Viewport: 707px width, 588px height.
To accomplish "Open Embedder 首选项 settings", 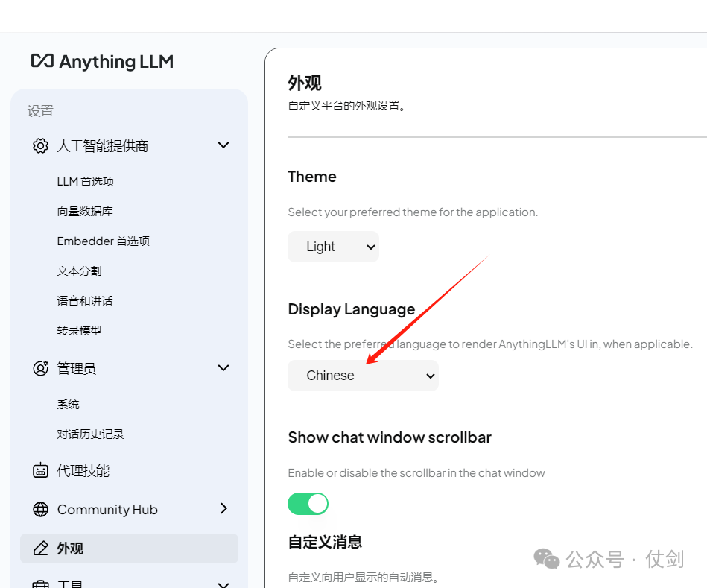I will (104, 241).
